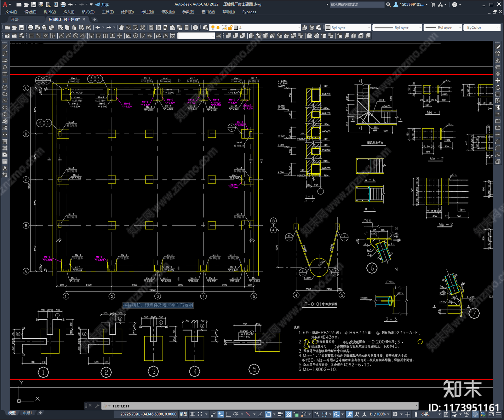Open the ByLayer color control dropdown
The image size is (504, 420).
click(348, 28)
